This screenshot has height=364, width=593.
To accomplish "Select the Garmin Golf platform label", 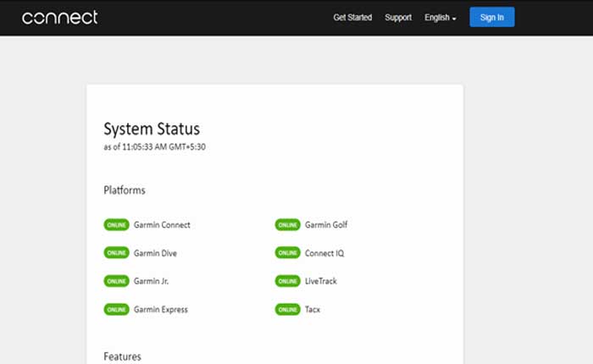I will tap(326, 225).
